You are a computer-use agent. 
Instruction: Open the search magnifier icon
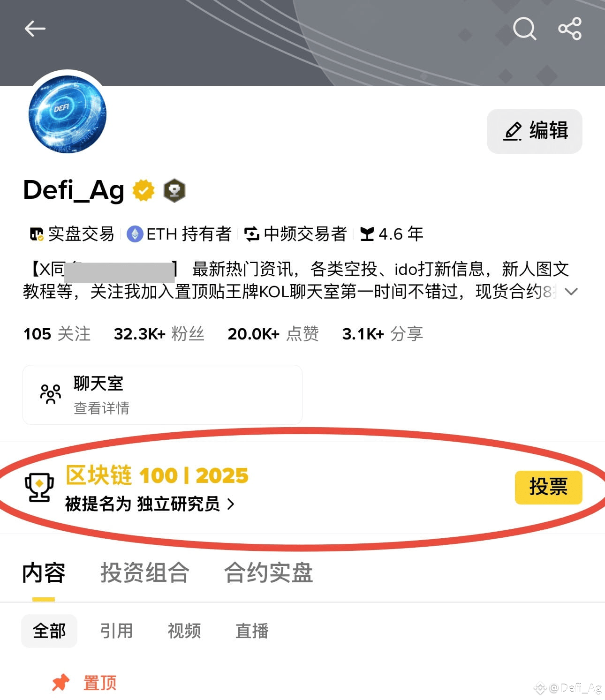524,29
